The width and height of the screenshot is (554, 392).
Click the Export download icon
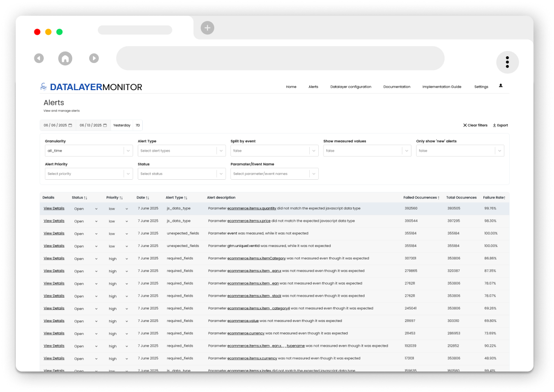pyautogui.click(x=494, y=125)
